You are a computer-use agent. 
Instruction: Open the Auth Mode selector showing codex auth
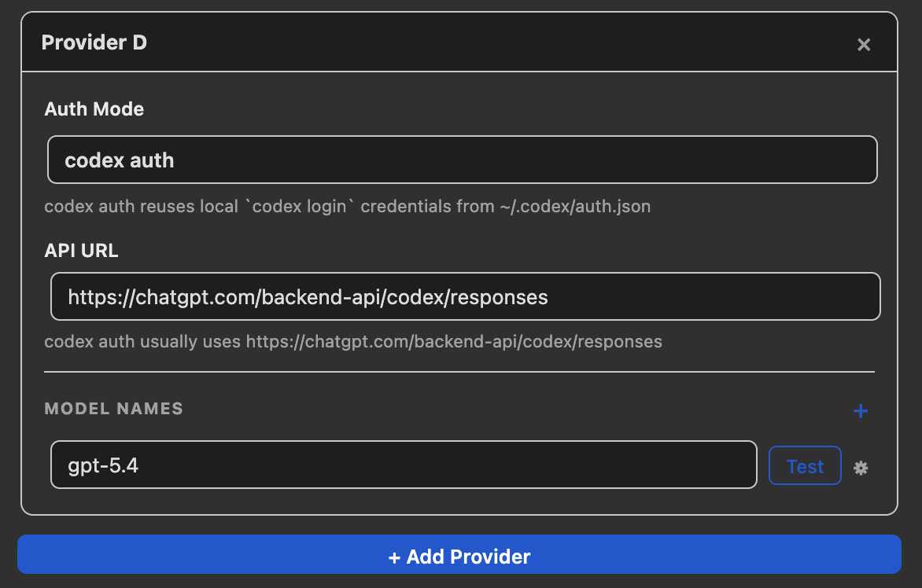(463, 160)
